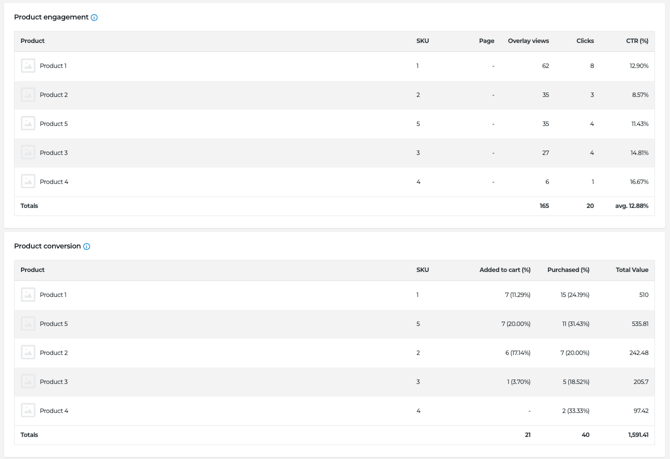Image resolution: width=670 pixels, height=459 pixels.
Task: Sort conversion table by Purchased (%) header
Action: tap(568, 270)
